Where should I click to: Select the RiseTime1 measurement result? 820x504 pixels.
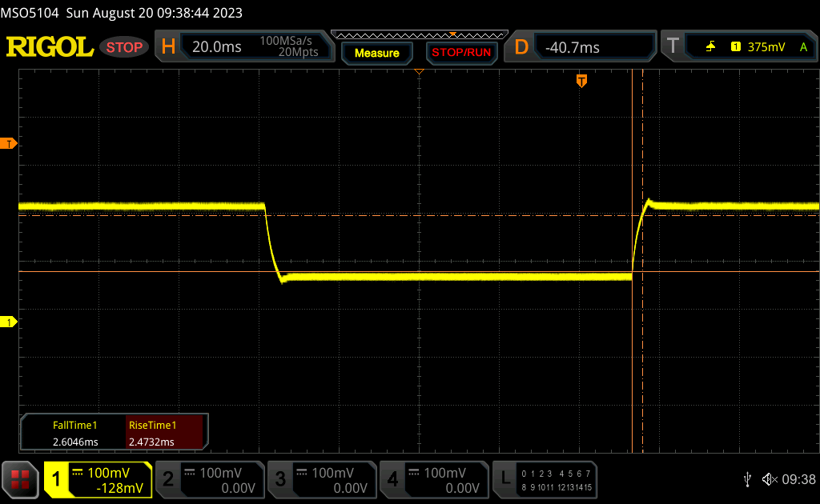tap(167, 434)
